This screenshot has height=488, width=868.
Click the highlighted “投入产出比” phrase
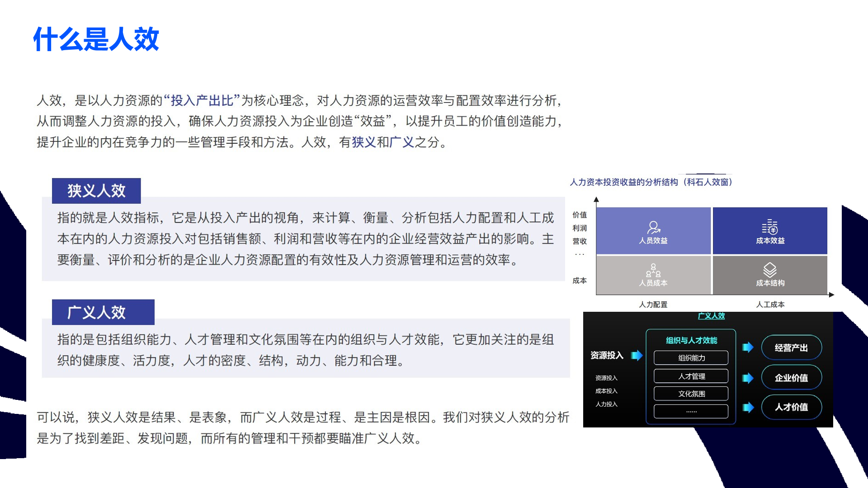click(x=202, y=100)
